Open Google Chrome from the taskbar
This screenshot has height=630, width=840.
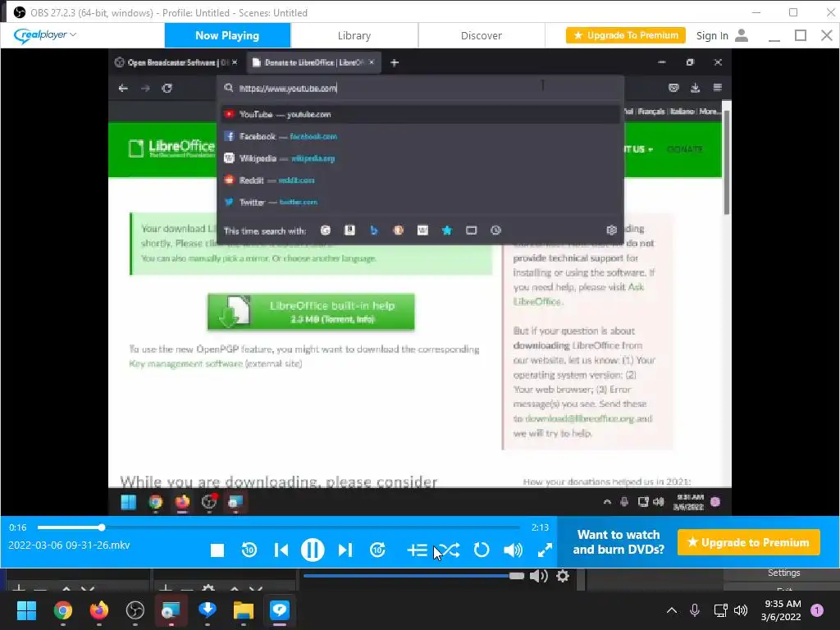coord(62,610)
